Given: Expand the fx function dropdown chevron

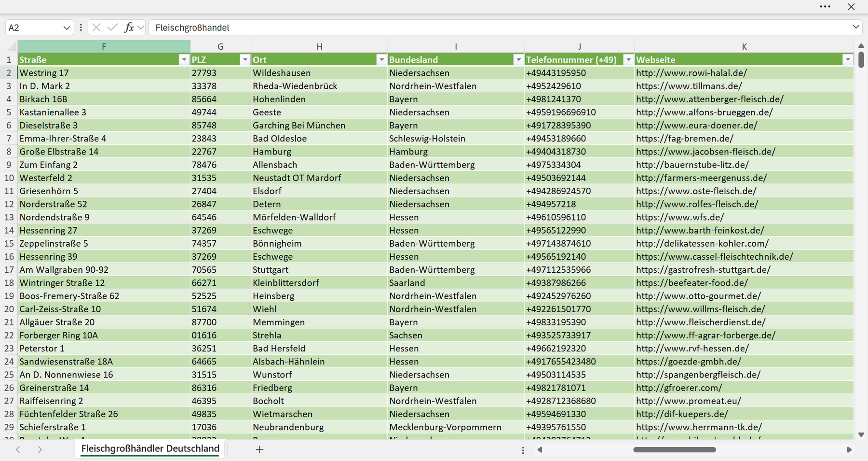Looking at the screenshot, I should (x=140, y=28).
